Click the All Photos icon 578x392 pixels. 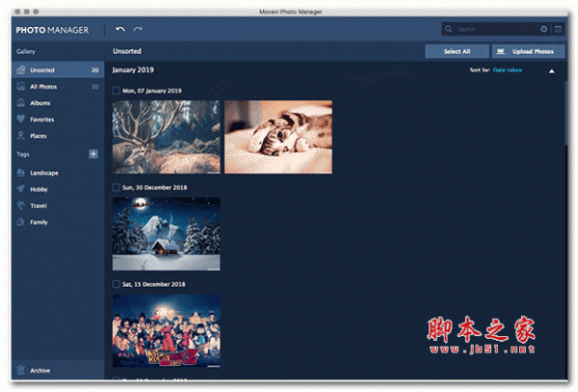click(x=21, y=87)
